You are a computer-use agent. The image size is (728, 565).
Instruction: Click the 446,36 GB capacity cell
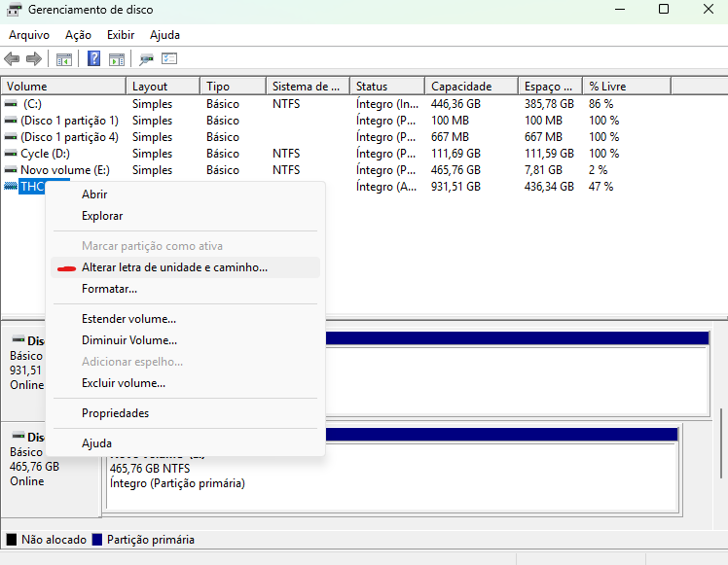455,104
